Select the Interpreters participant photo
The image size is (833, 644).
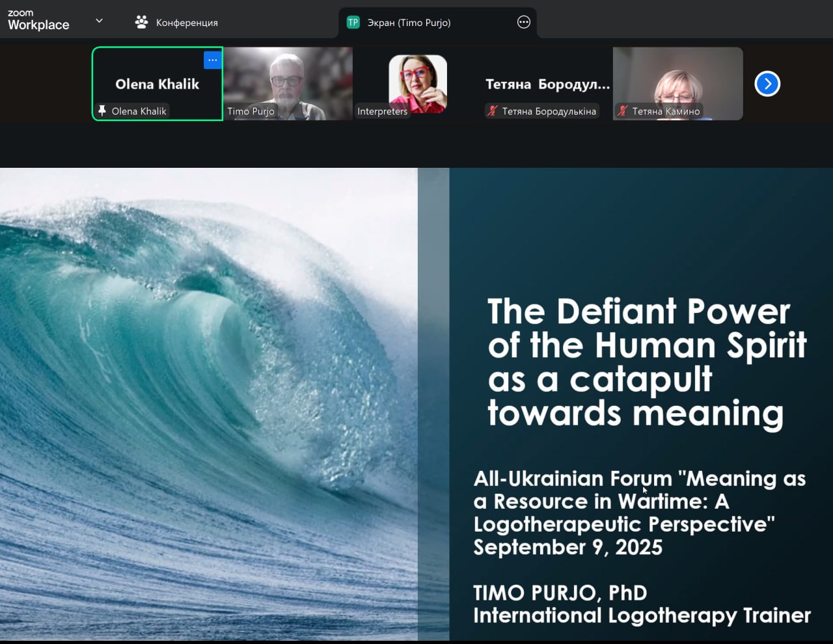(x=418, y=83)
